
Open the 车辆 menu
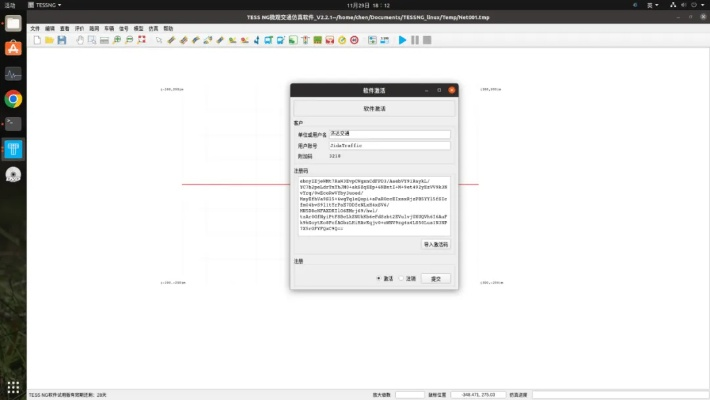pos(109,29)
